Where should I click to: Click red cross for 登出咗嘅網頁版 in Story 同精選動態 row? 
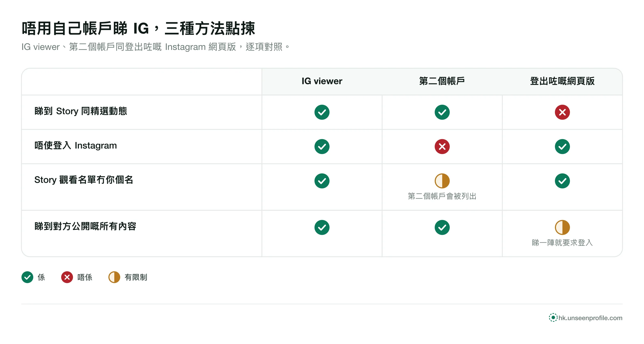[x=562, y=112]
